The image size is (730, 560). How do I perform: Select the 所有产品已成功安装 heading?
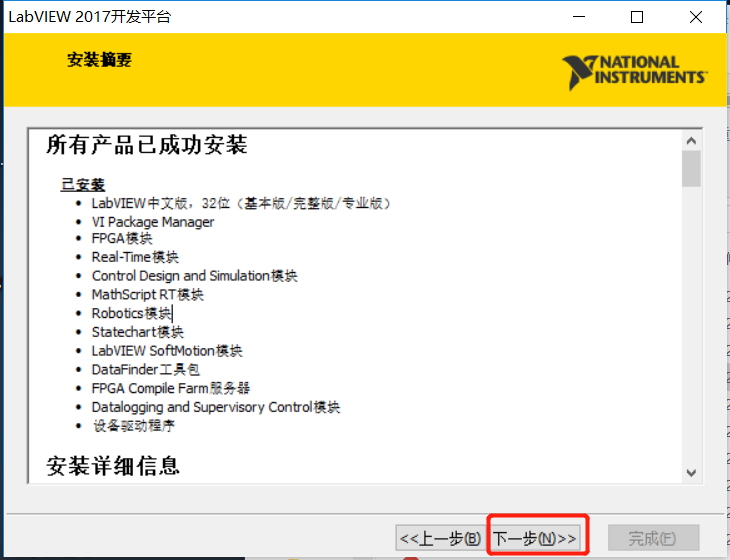pos(147,145)
